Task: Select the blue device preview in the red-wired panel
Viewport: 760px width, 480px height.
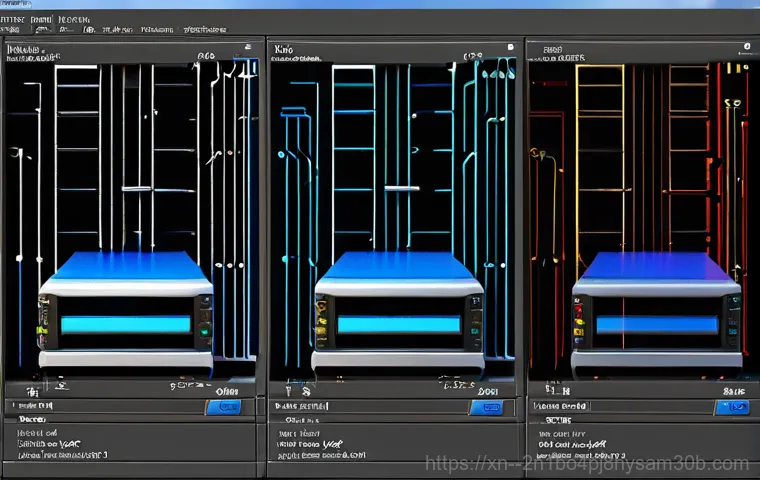Action: click(x=657, y=311)
